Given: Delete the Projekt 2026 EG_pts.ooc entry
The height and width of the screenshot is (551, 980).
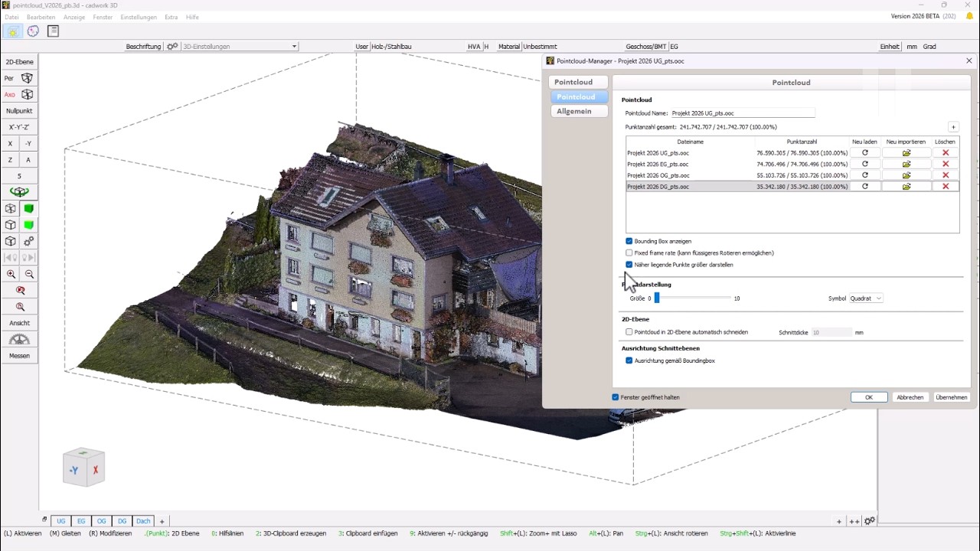Looking at the screenshot, I should (x=946, y=164).
